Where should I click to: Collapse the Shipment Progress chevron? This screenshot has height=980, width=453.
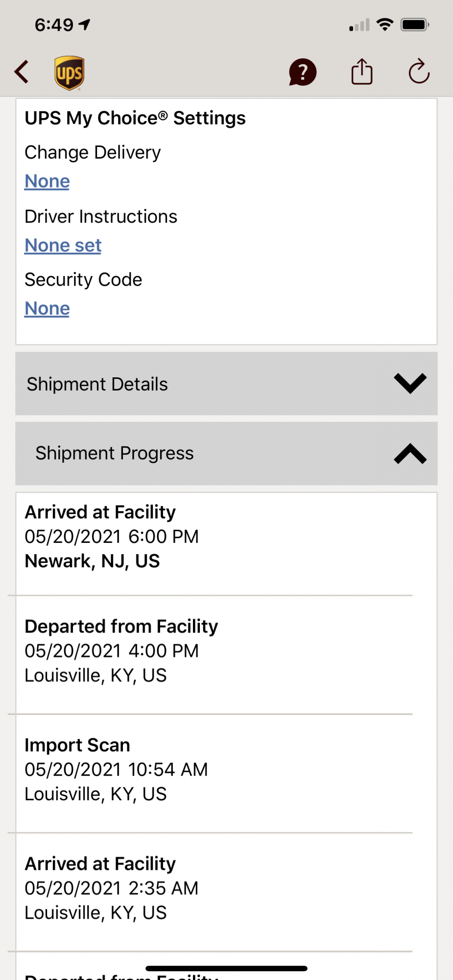pyautogui.click(x=410, y=454)
